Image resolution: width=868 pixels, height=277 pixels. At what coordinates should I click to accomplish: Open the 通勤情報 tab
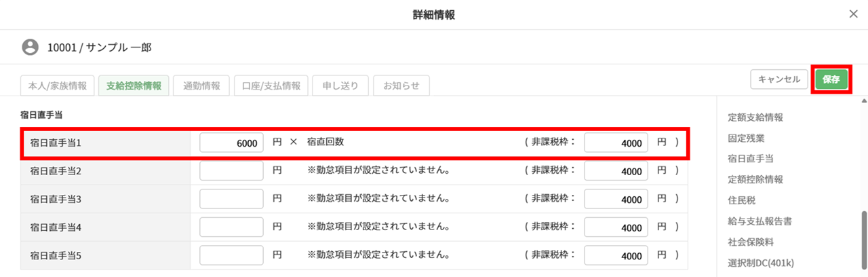click(x=201, y=86)
